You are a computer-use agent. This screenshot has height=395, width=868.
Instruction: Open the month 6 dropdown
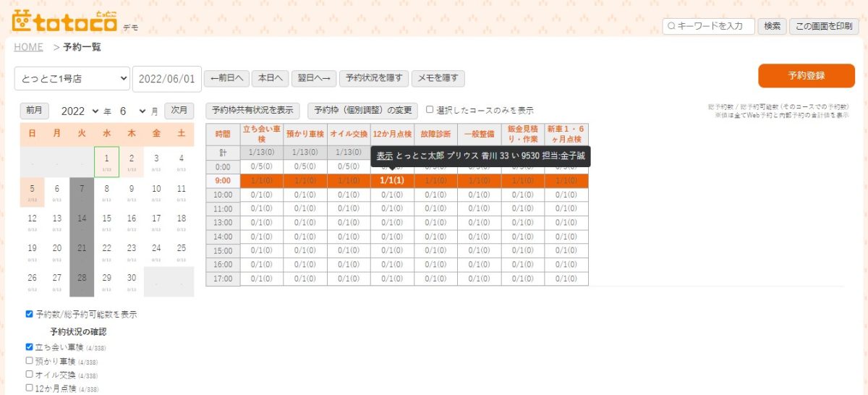[132, 111]
